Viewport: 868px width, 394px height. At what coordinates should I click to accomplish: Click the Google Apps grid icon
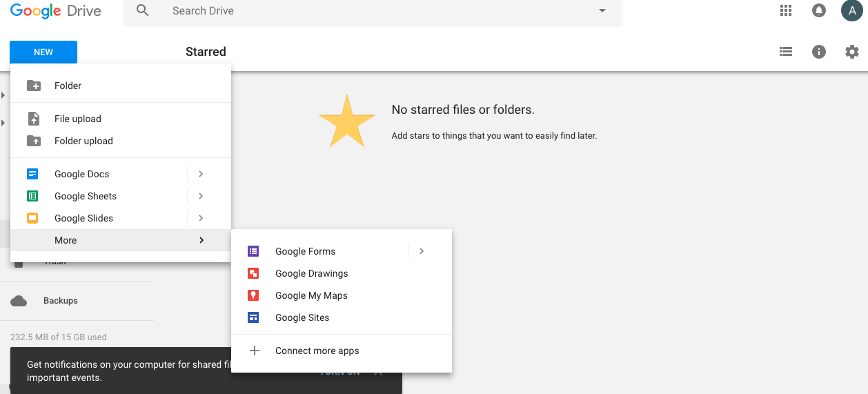point(785,10)
